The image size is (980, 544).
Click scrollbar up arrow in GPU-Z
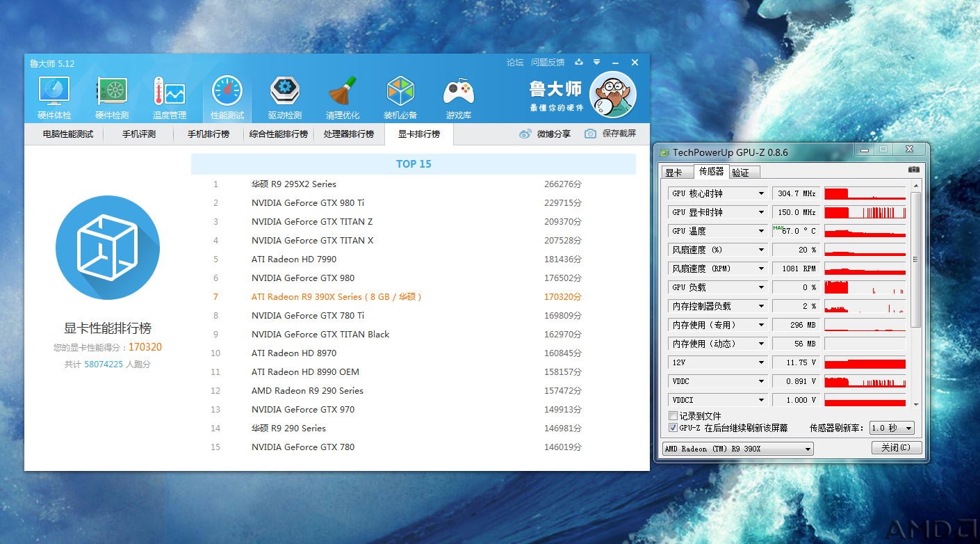point(915,186)
